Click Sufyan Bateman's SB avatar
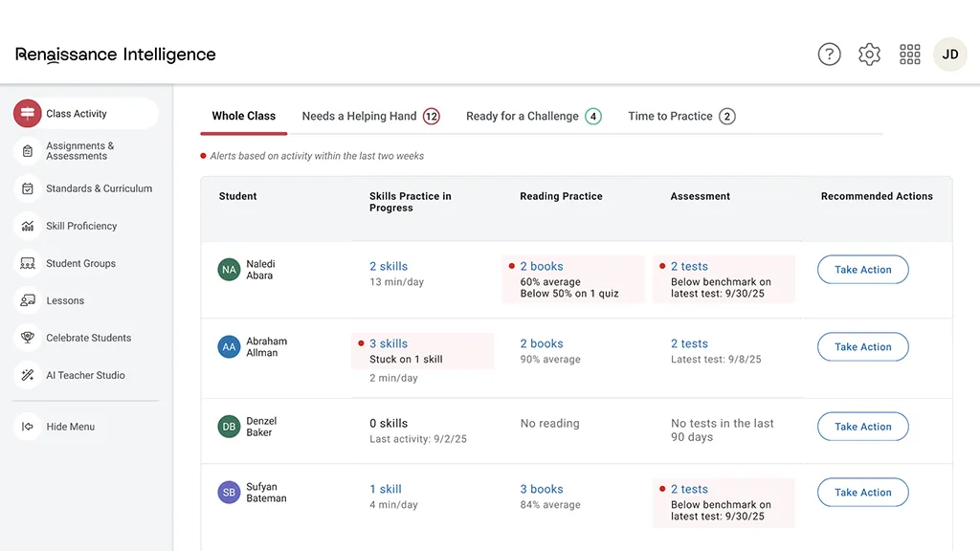 click(x=229, y=493)
